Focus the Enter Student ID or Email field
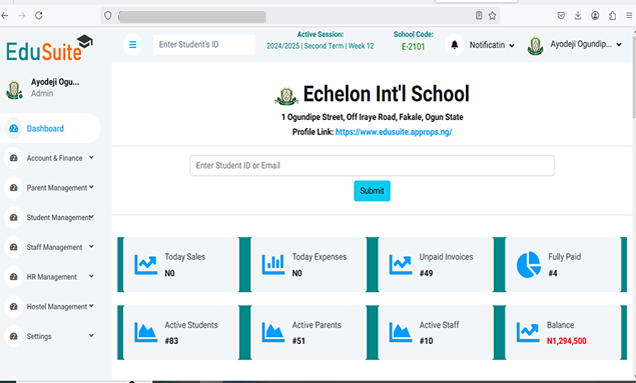This screenshot has width=636, height=383. click(x=372, y=166)
